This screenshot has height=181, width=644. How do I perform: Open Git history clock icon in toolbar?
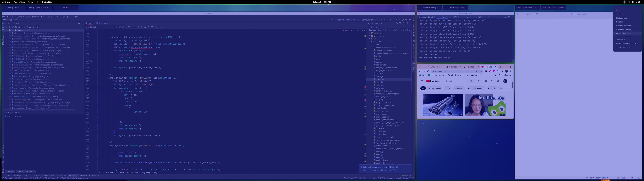click(x=403, y=20)
